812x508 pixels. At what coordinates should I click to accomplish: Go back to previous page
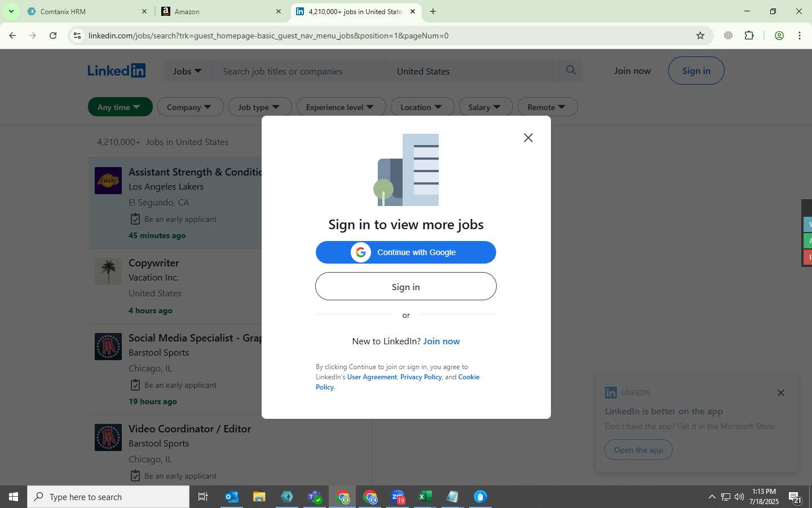point(12,36)
